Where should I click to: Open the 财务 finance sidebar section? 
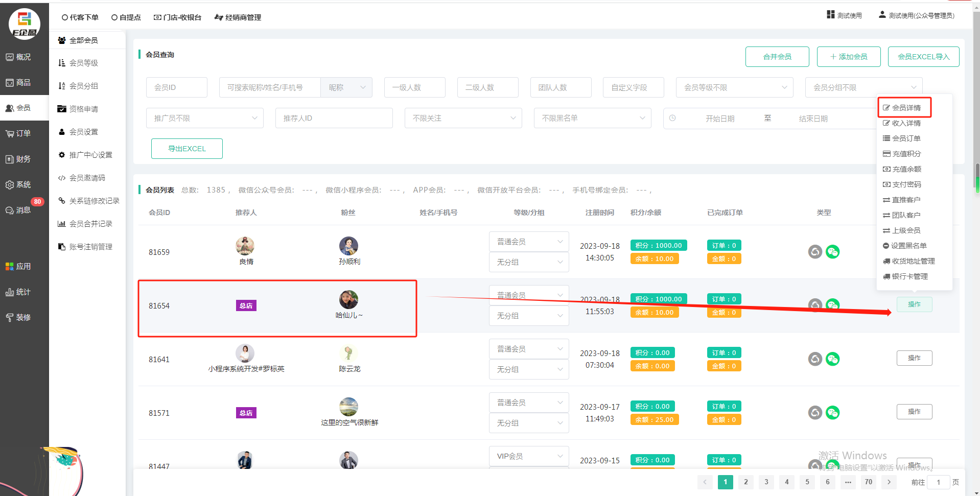tap(18, 159)
